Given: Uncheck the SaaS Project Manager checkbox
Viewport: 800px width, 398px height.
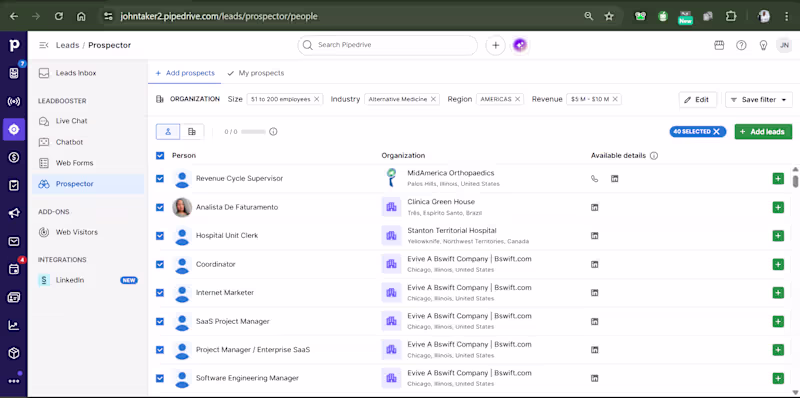Looking at the screenshot, I should coord(160,321).
